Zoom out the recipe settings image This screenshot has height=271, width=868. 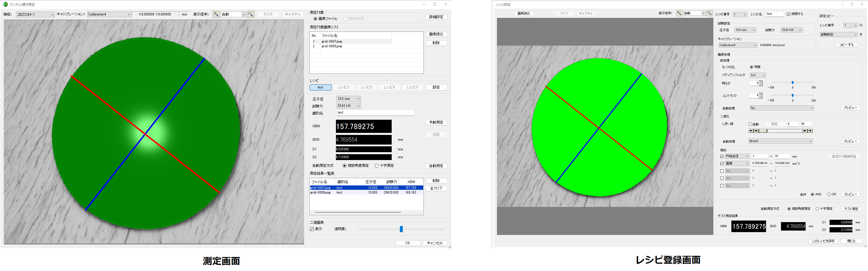(x=709, y=13)
